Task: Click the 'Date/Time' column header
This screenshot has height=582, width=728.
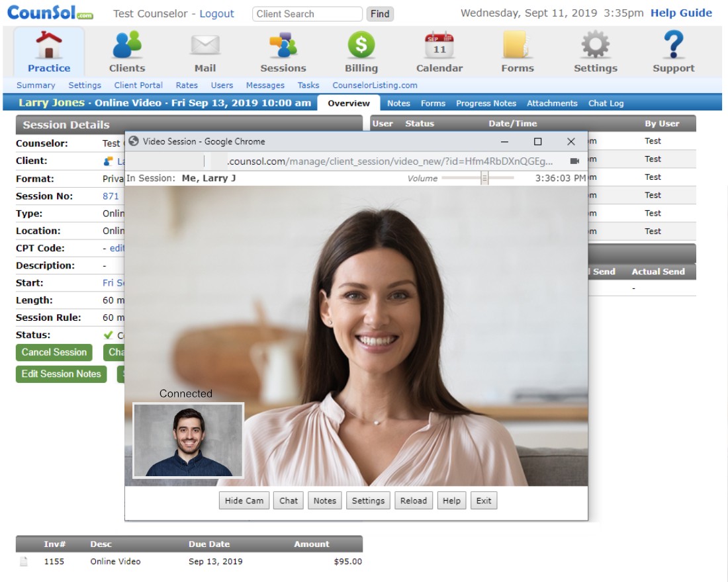Action: [x=512, y=124]
